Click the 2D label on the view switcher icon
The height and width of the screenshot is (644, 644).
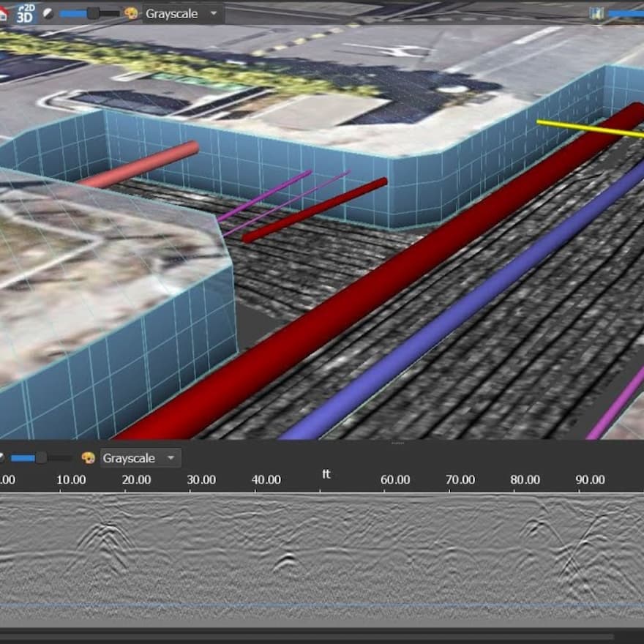[29, 6]
